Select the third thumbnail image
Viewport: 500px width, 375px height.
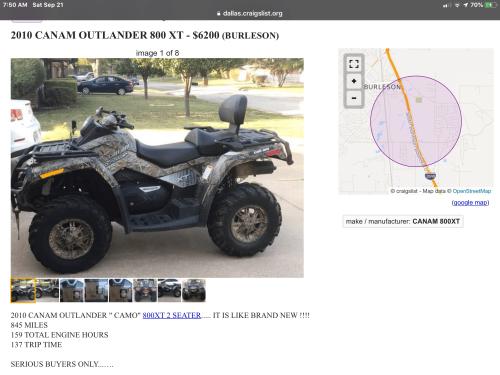[x=72, y=291]
